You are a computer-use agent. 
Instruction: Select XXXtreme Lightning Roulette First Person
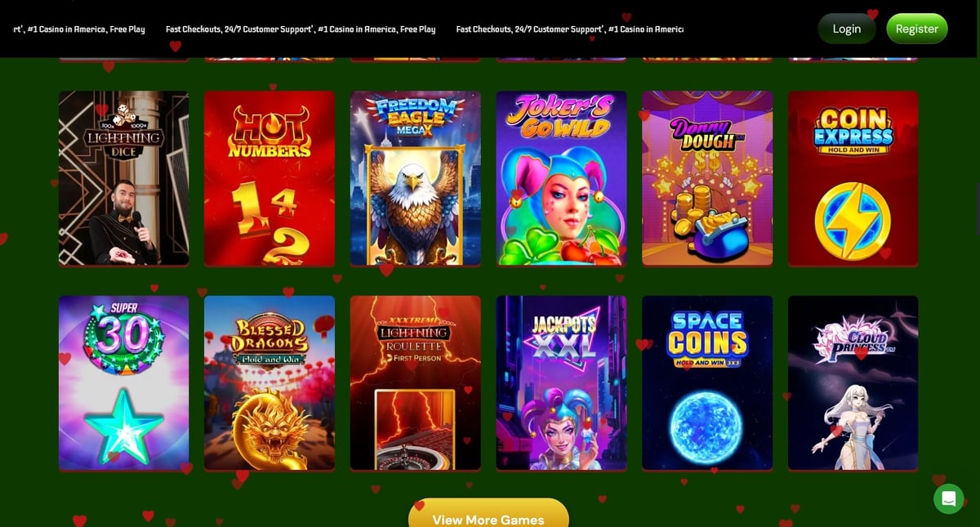(x=415, y=382)
